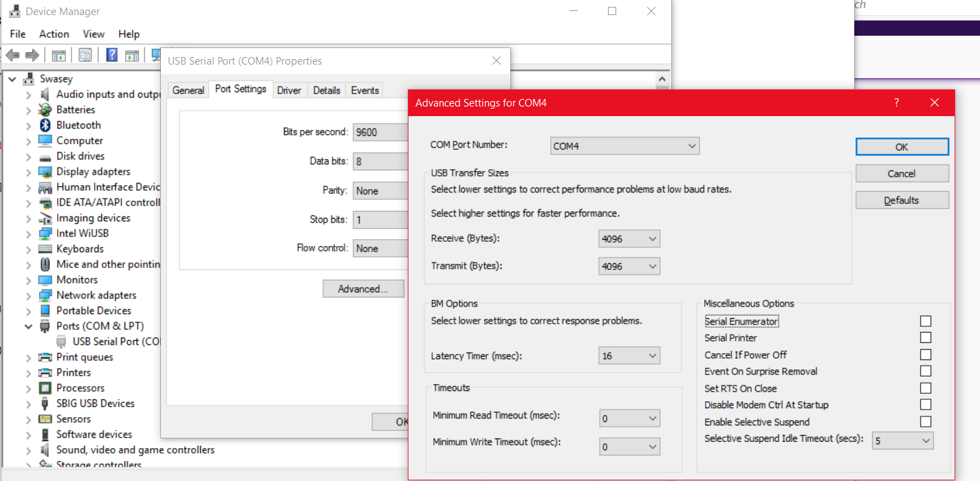Toggle the Set RTS On Close checkbox
Image resolution: width=980 pixels, height=481 pixels.
pos(926,388)
